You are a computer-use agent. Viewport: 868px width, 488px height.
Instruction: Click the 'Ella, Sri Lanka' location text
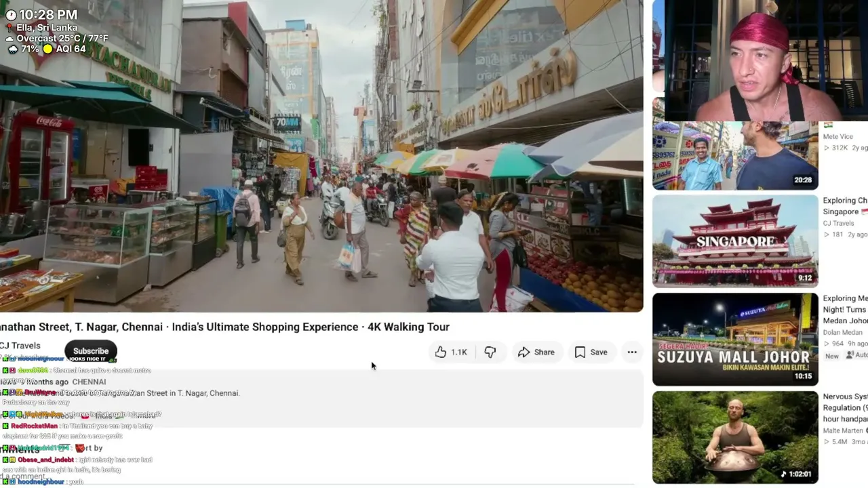pyautogui.click(x=46, y=28)
